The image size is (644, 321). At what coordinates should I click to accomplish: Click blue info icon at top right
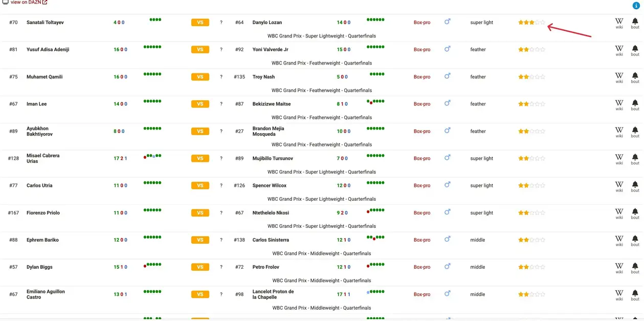[636, 5]
